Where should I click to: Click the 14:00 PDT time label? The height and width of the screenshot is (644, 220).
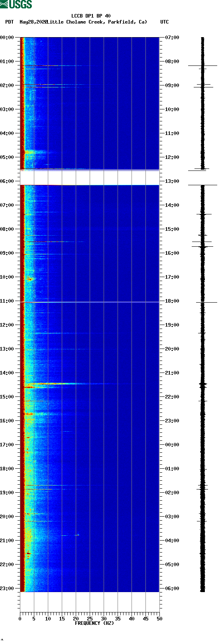click(7, 373)
